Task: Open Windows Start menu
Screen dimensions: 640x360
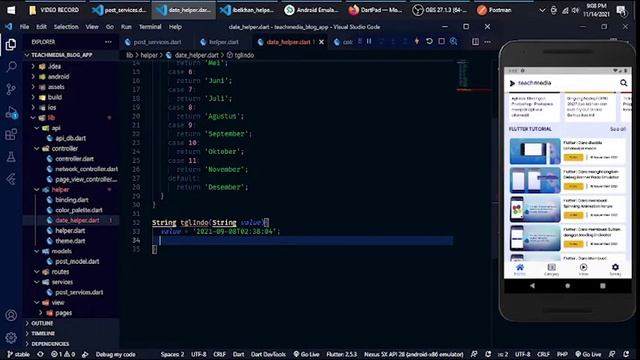Action: point(11,10)
